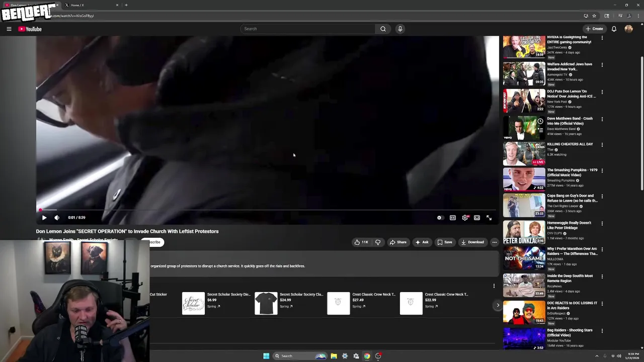Click the Download button

[x=472, y=242]
